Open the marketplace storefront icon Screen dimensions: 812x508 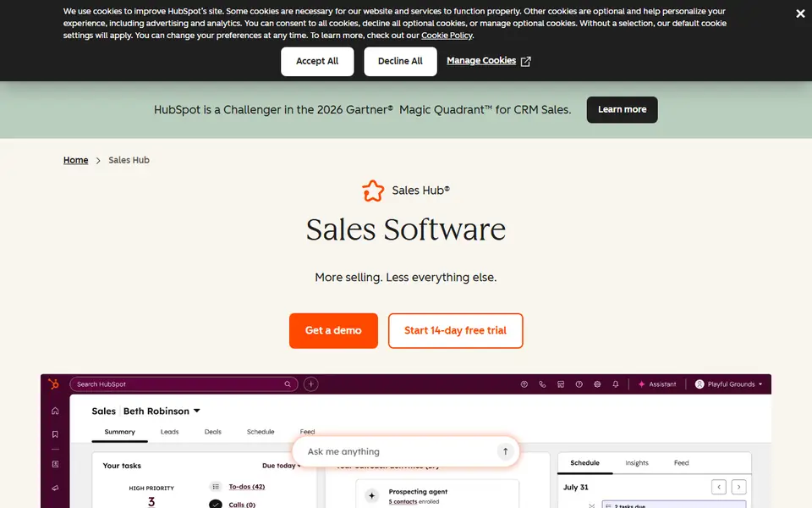point(560,384)
